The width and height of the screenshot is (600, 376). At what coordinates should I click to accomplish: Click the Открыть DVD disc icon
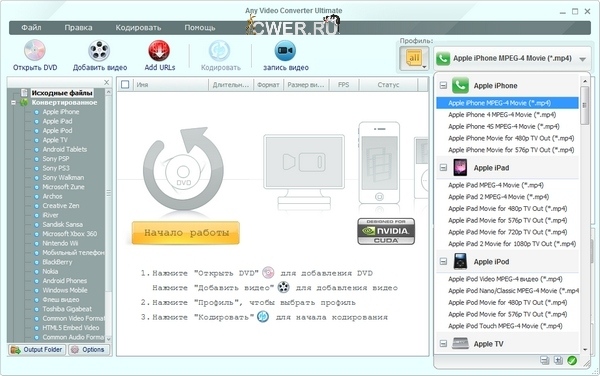click(35, 50)
